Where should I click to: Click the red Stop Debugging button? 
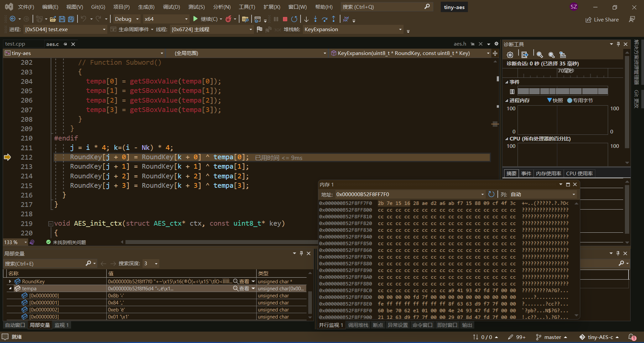point(285,19)
